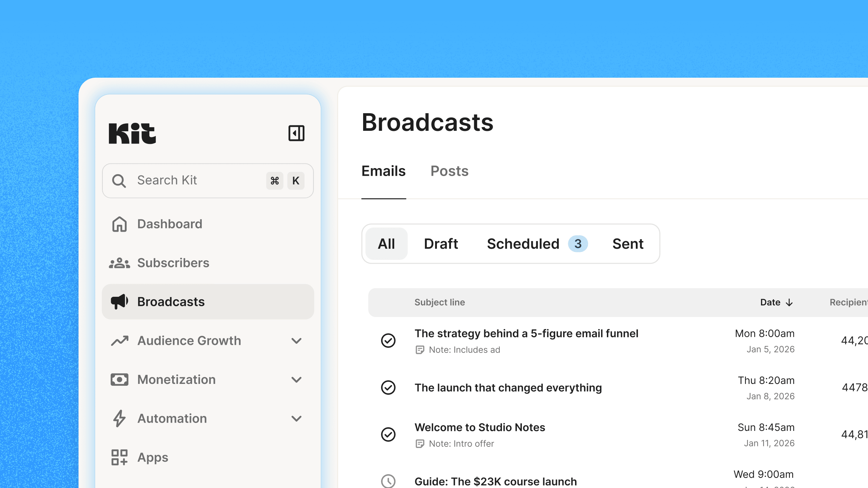This screenshot has width=868, height=488.
Task: Select the All filter
Action: [386, 244]
